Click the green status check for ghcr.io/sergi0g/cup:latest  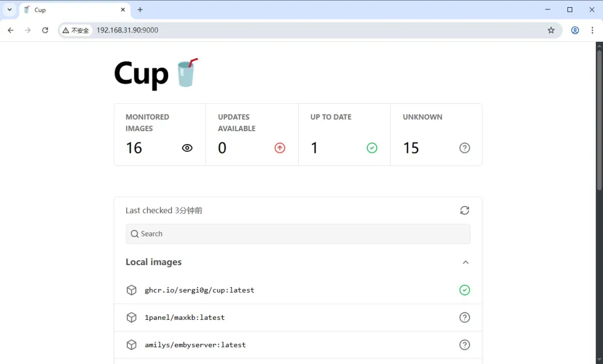tap(465, 290)
